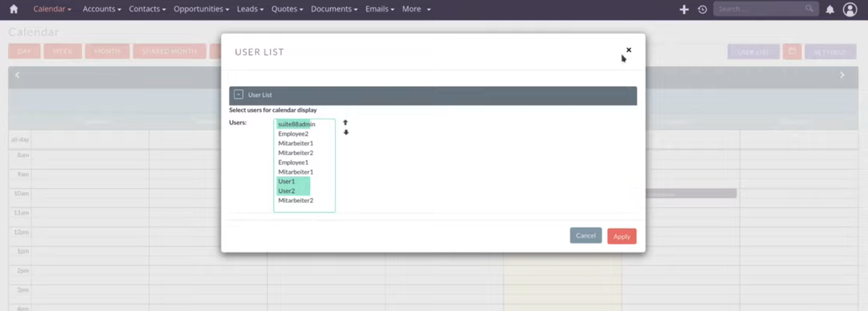Select User1 in the users list
This screenshot has height=311, width=868.
coord(293,182)
